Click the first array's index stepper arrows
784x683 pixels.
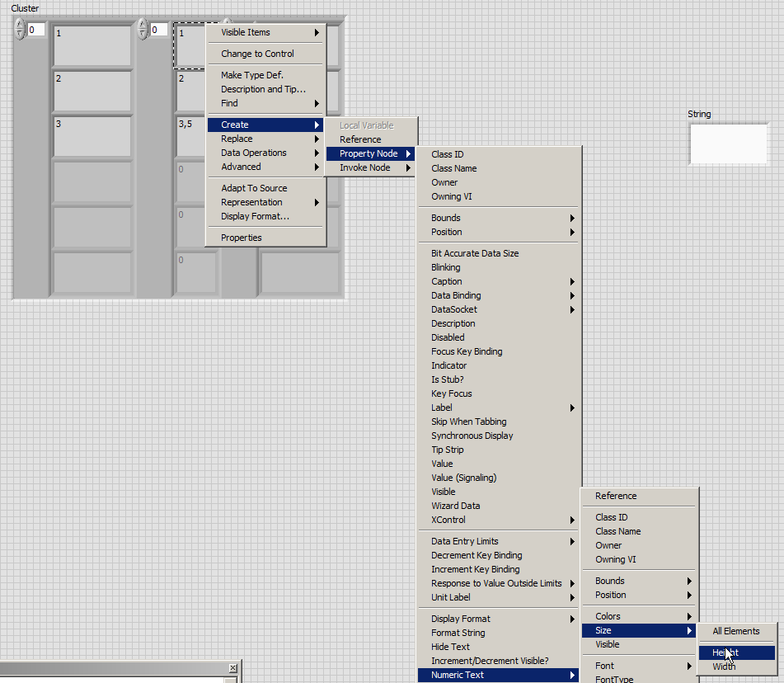click(x=20, y=30)
